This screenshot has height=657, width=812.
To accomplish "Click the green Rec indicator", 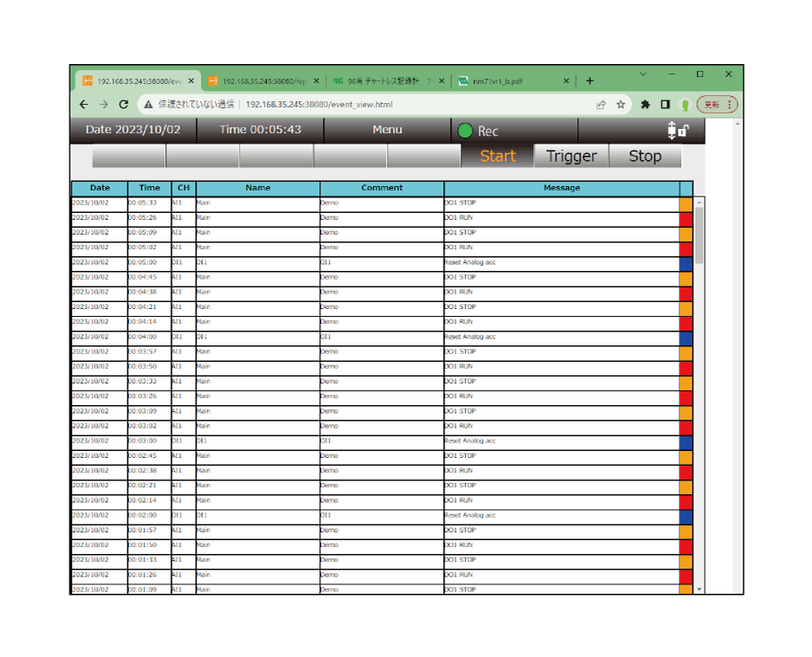I will [x=466, y=131].
